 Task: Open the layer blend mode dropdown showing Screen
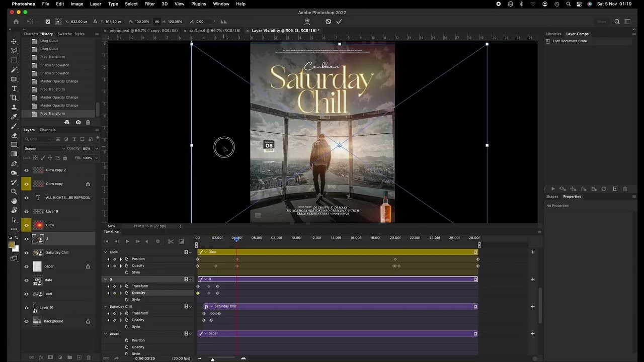pyautogui.click(x=45, y=148)
